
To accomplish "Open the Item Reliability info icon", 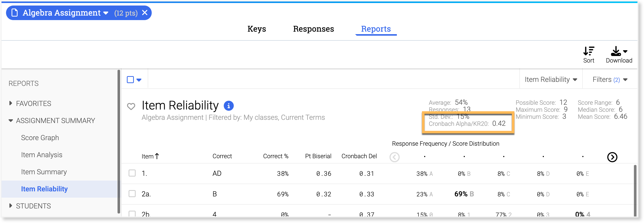I will click(x=229, y=106).
